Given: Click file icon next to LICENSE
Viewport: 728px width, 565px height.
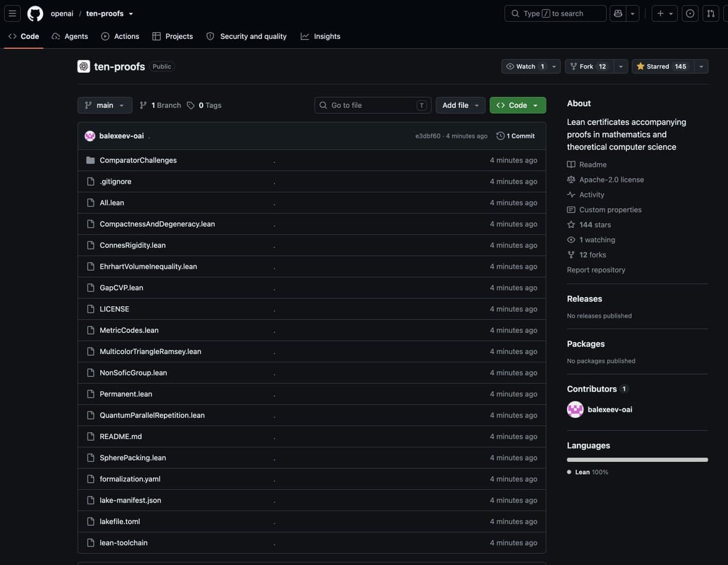Looking at the screenshot, I should (90, 309).
